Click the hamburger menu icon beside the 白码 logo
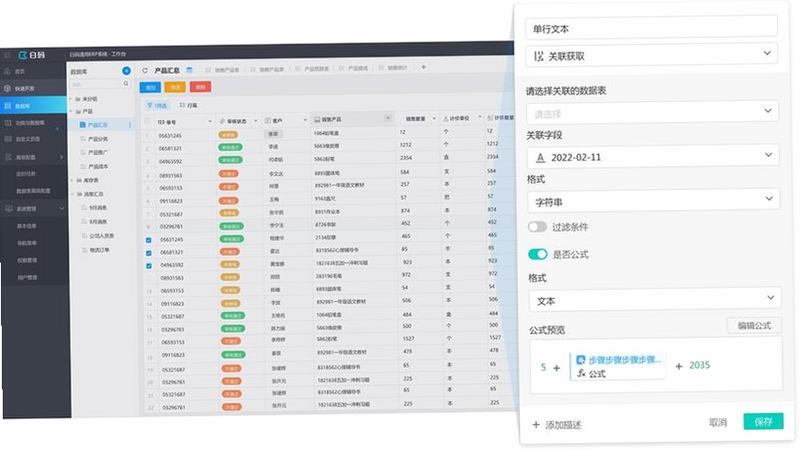This screenshot has width=800, height=456. point(7,55)
